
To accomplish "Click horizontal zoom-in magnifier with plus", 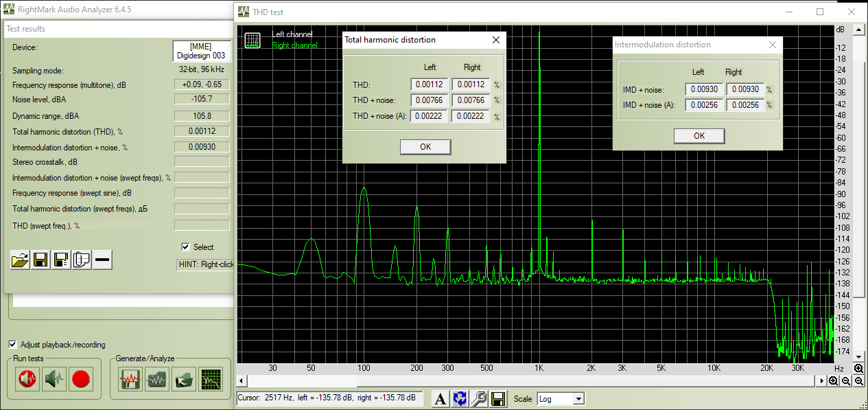I will (833, 381).
